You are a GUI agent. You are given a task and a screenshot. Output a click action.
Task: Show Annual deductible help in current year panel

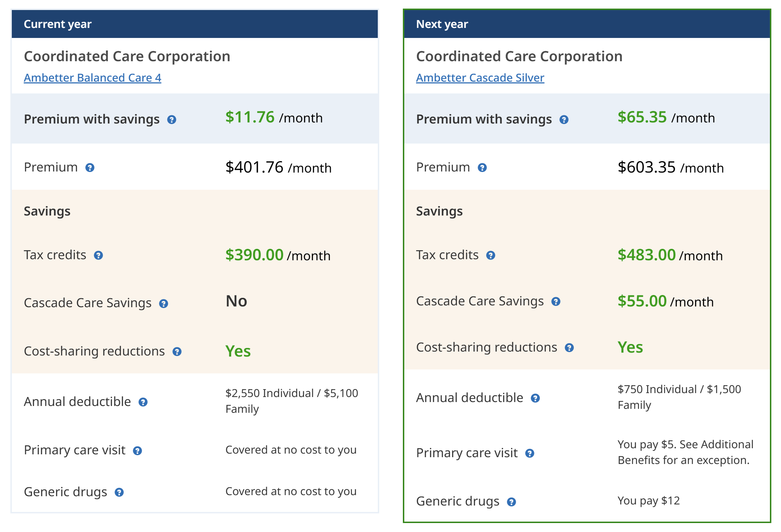point(143,402)
